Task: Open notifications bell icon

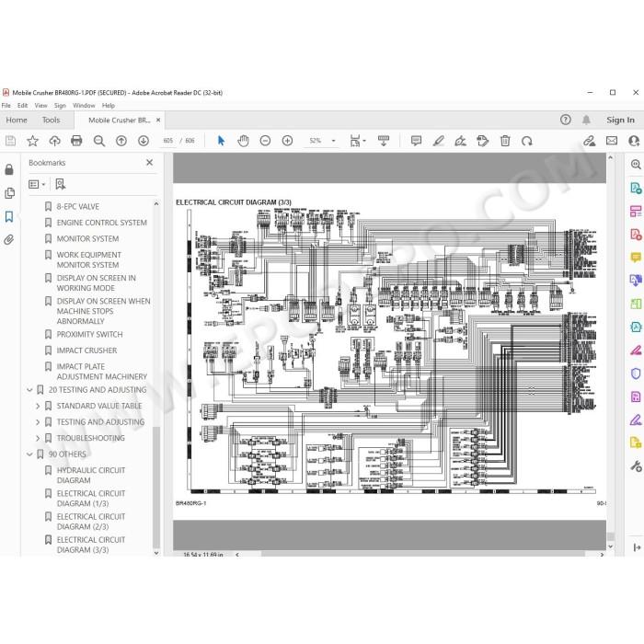Action: pos(586,120)
